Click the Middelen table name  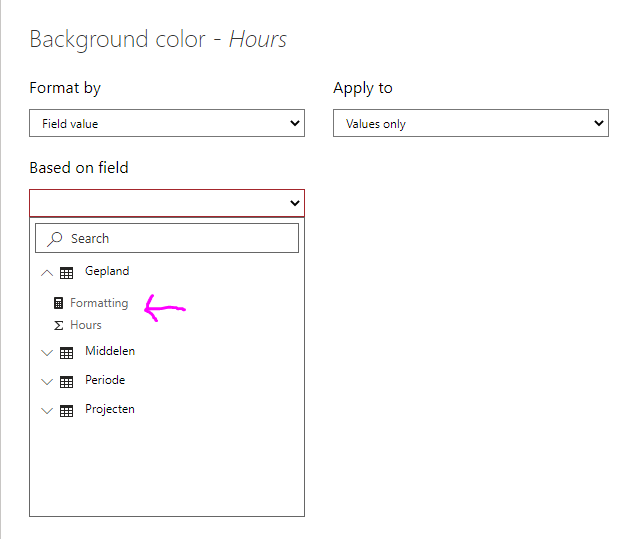[110, 351]
